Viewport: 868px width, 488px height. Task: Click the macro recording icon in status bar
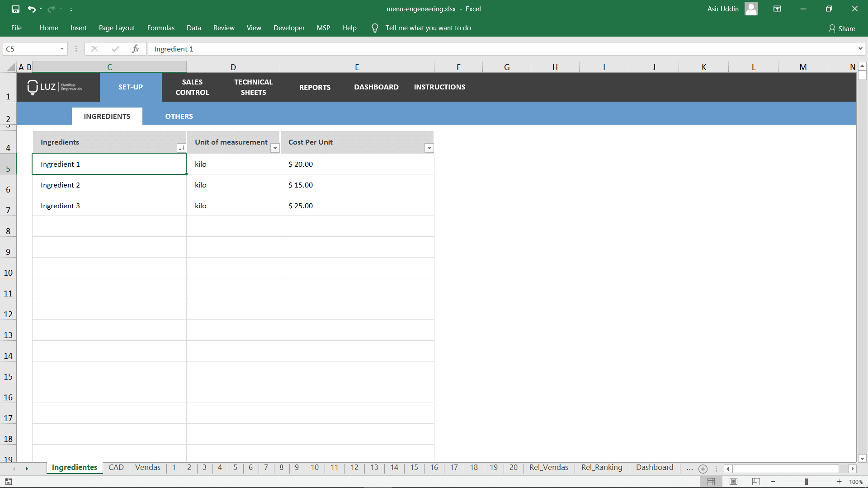(9, 481)
